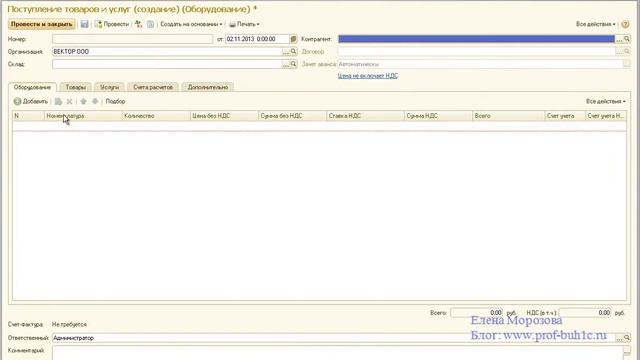Add a row with Добавить
This screenshot has height=360, width=640.
31,102
